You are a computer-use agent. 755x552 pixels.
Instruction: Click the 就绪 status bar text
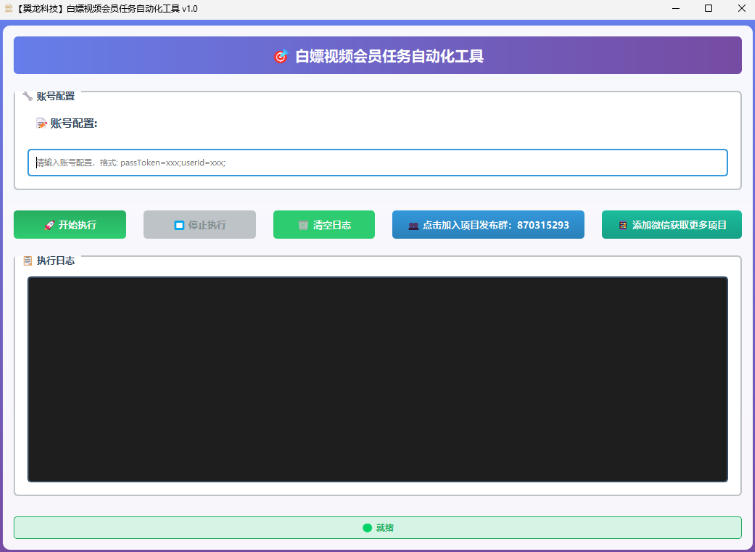[x=385, y=527]
